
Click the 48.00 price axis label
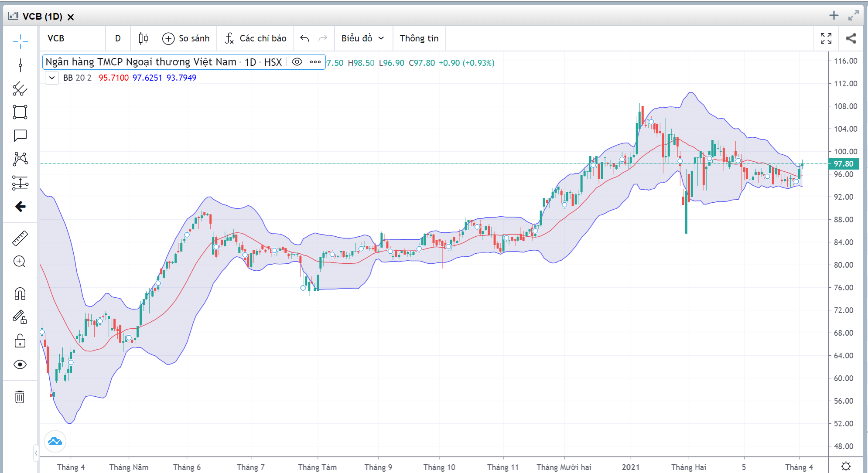click(844, 446)
